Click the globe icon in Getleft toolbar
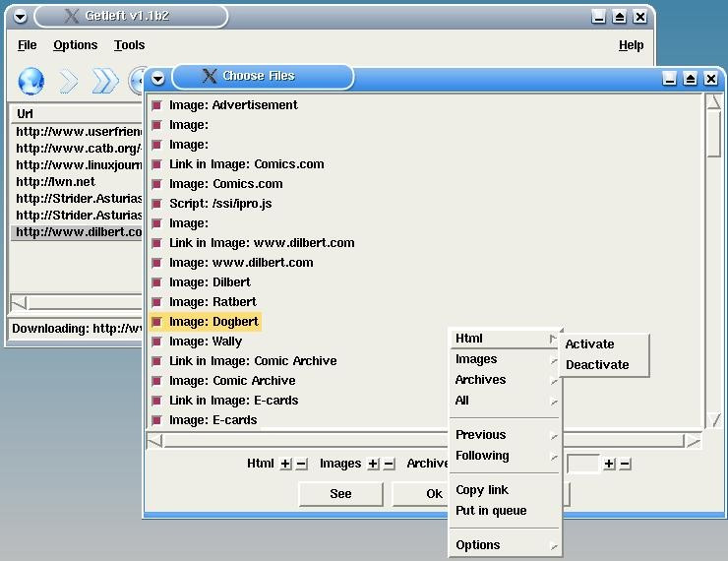This screenshot has height=561, width=728. (x=31, y=81)
